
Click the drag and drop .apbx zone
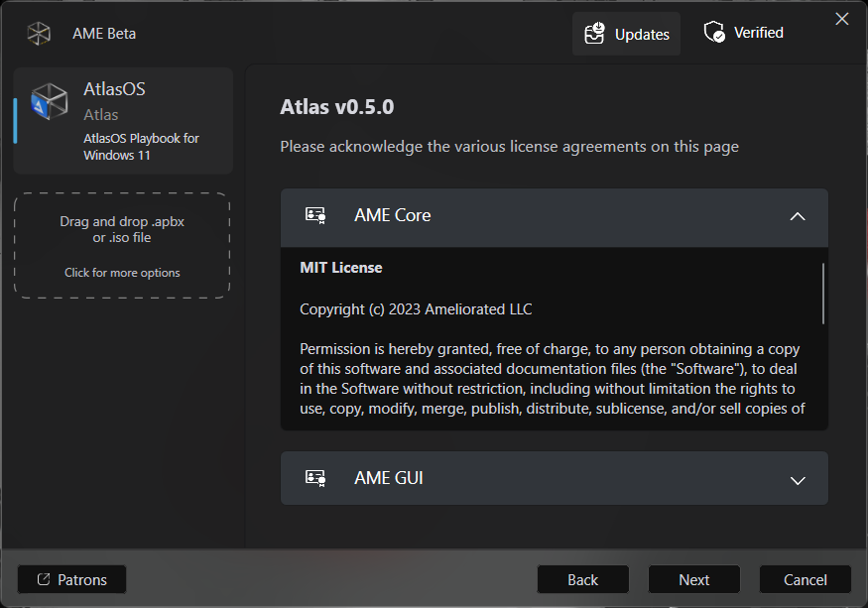pyautogui.click(x=122, y=230)
